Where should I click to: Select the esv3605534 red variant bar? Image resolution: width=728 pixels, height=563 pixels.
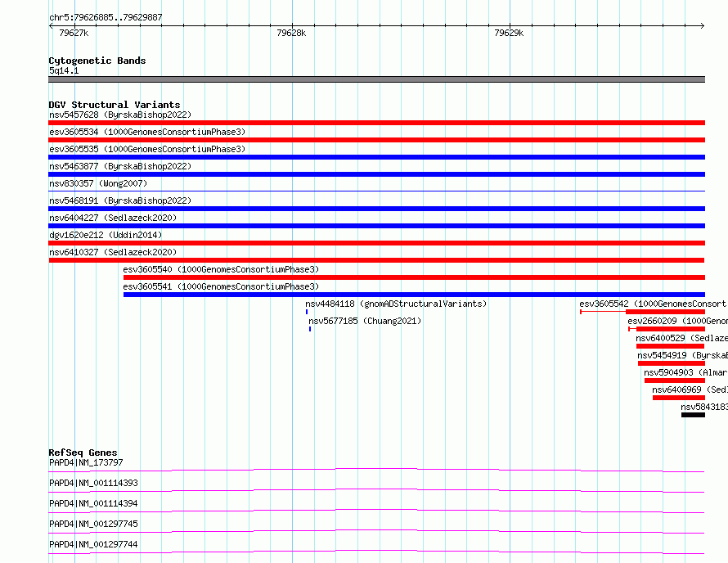coord(376,140)
